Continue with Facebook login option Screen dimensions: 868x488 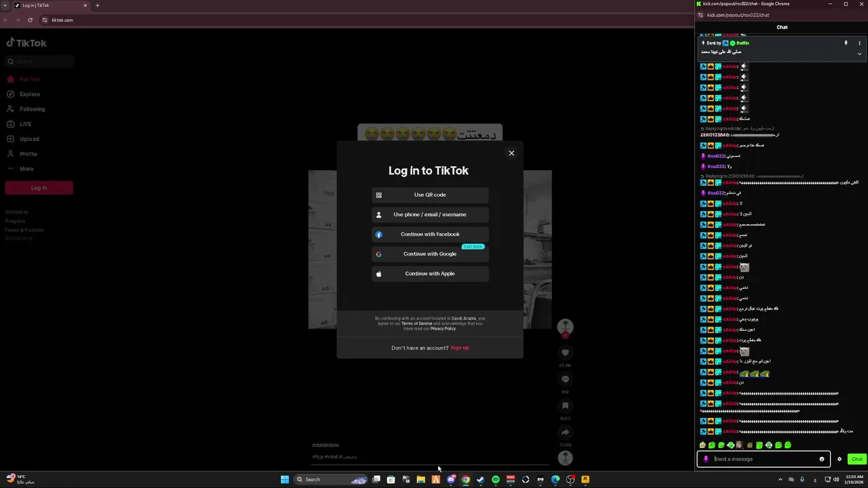point(430,234)
